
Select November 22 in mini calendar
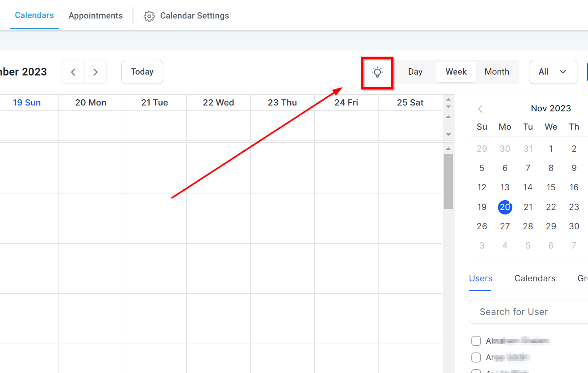pos(551,207)
